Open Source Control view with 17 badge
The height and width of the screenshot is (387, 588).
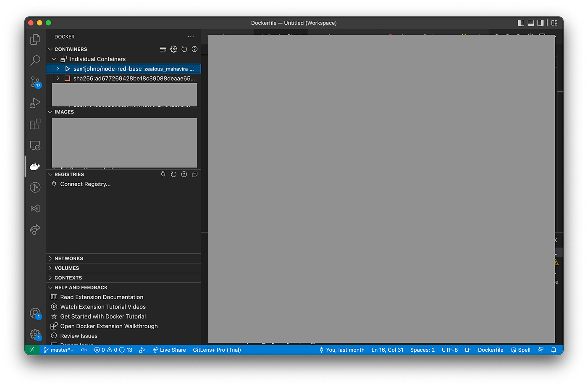pyautogui.click(x=35, y=82)
